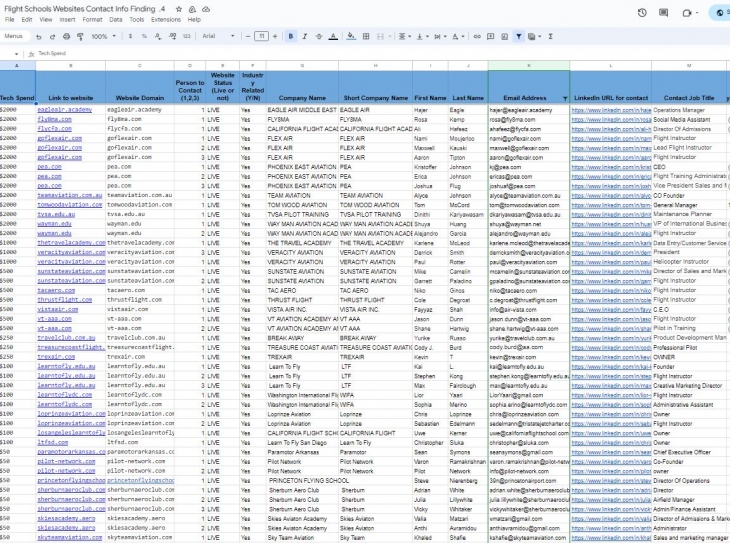
Task: Undo the last action
Action: 39,36
